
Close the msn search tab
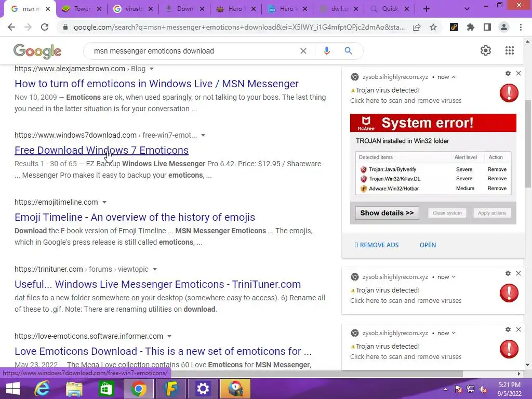tap(48, 9)
